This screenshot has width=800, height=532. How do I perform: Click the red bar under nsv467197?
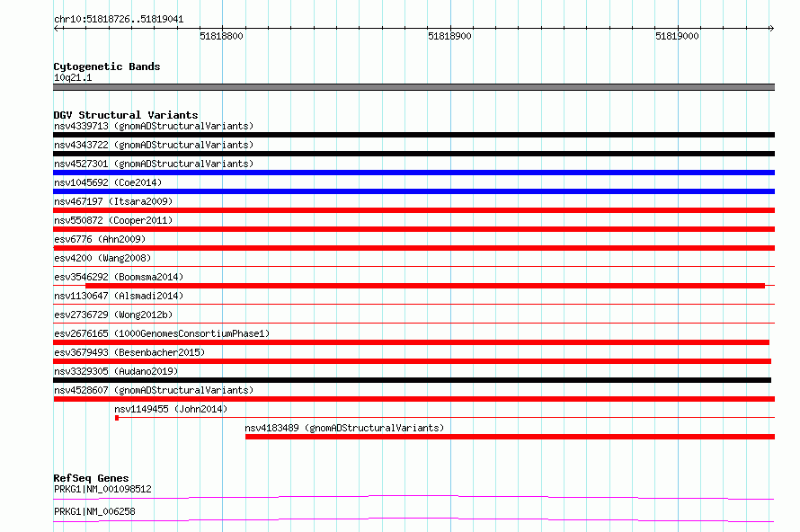(x=413, y=210)
